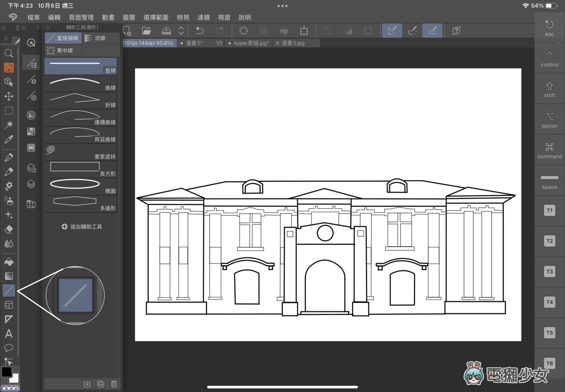
Task: Switch to the 集中線 sub tool group
Action: point(63,51)
